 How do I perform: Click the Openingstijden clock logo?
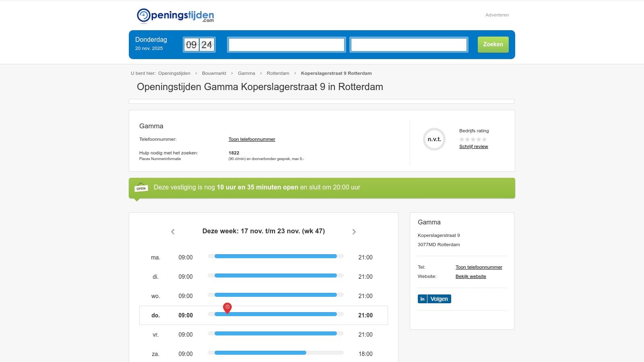pos(143,15)
